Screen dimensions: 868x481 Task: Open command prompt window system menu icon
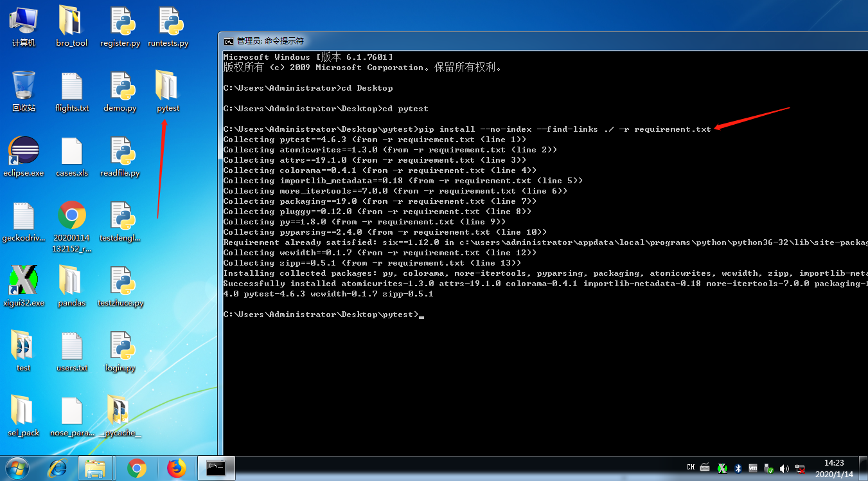point(228,41)
